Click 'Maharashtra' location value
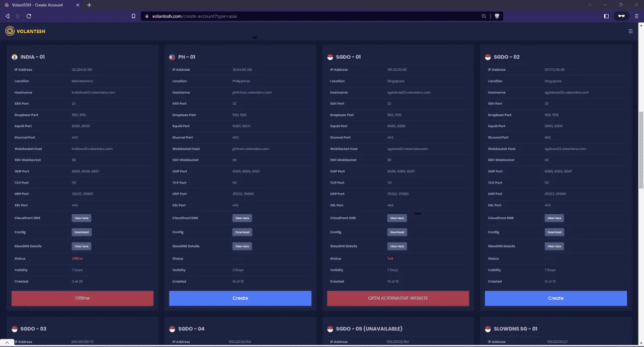This screenshot has width=644, height=347. (x=83, y=81)
